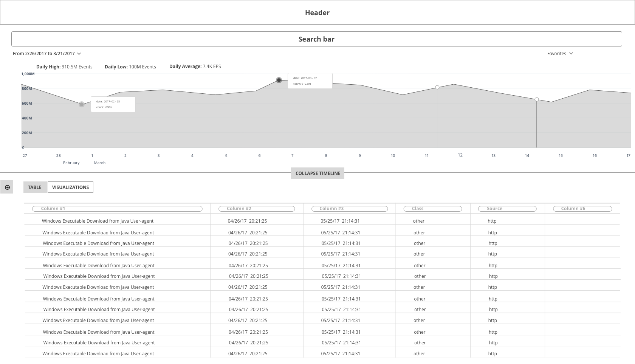Filter by Column #3 header field

pyautogui.click(x=350, y=209)
